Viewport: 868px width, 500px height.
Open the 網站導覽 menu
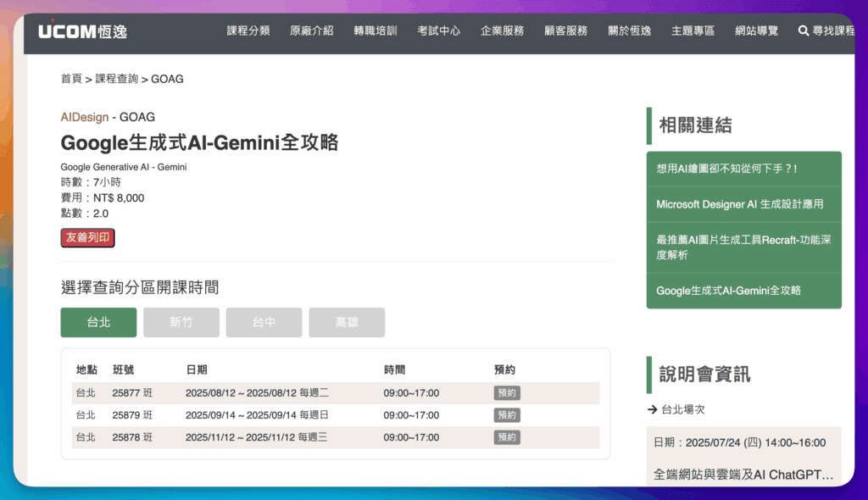click(x=756, y=31)
